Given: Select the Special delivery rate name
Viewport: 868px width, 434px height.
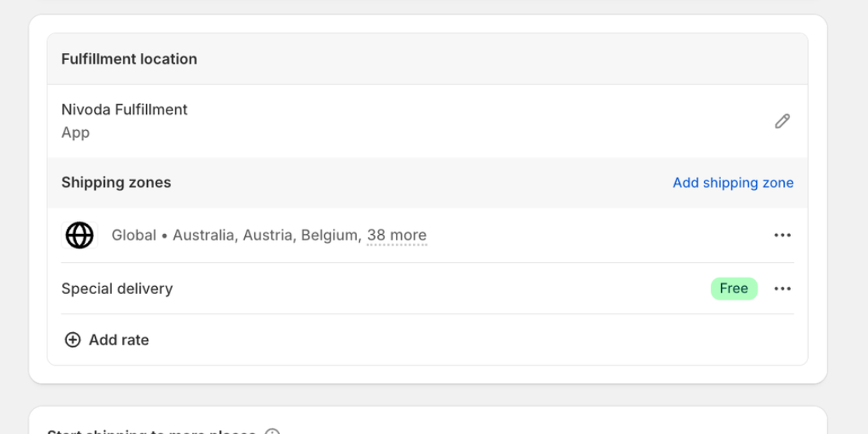Looking at the screenshot, I should coord(117,289).
